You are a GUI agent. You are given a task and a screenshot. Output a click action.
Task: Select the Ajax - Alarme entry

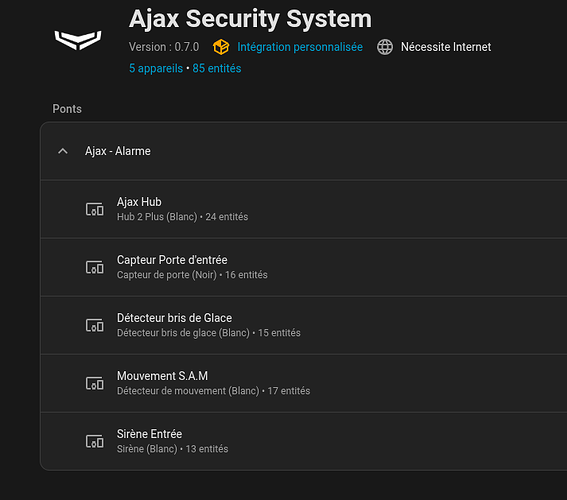(x=304, y=151)
